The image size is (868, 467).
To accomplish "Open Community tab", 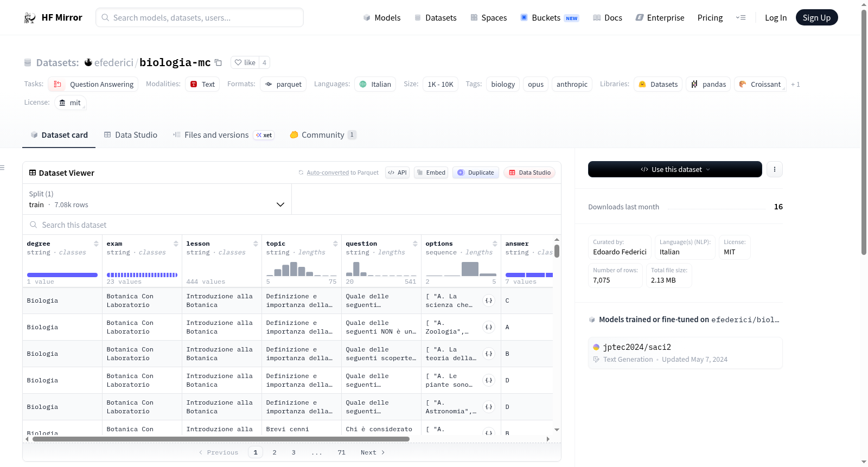I will point(323,135).
